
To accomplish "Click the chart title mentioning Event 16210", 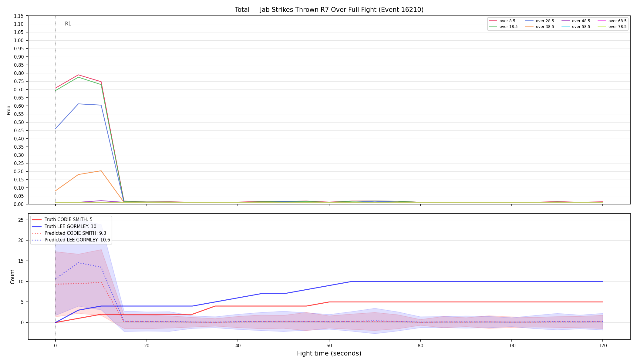I will pyautogui.click(x=329, y=10).
